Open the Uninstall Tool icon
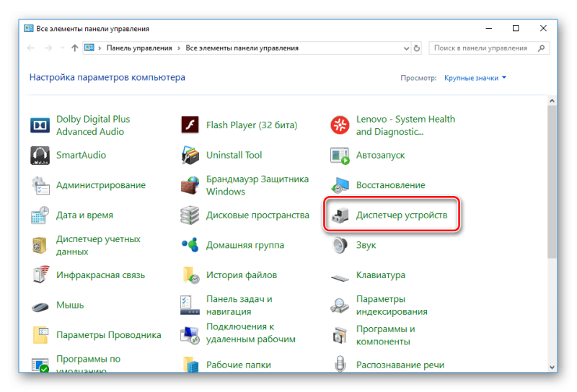The image size is (577, 392). pyautogui.click(x=190, y=155)
